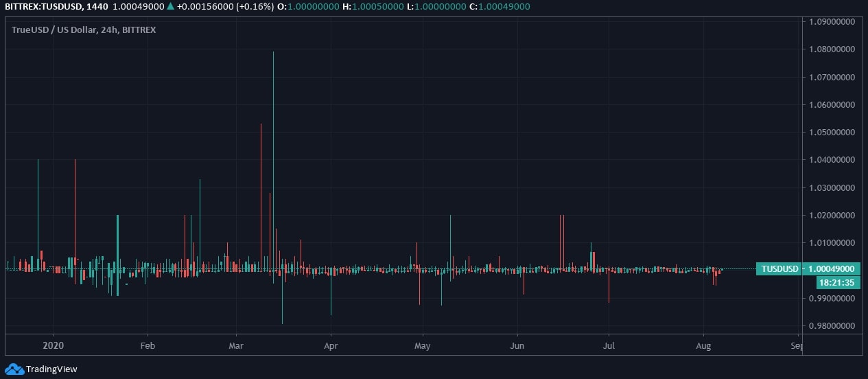
Task: Click the Mar time axis label
Action: [236, 345]
